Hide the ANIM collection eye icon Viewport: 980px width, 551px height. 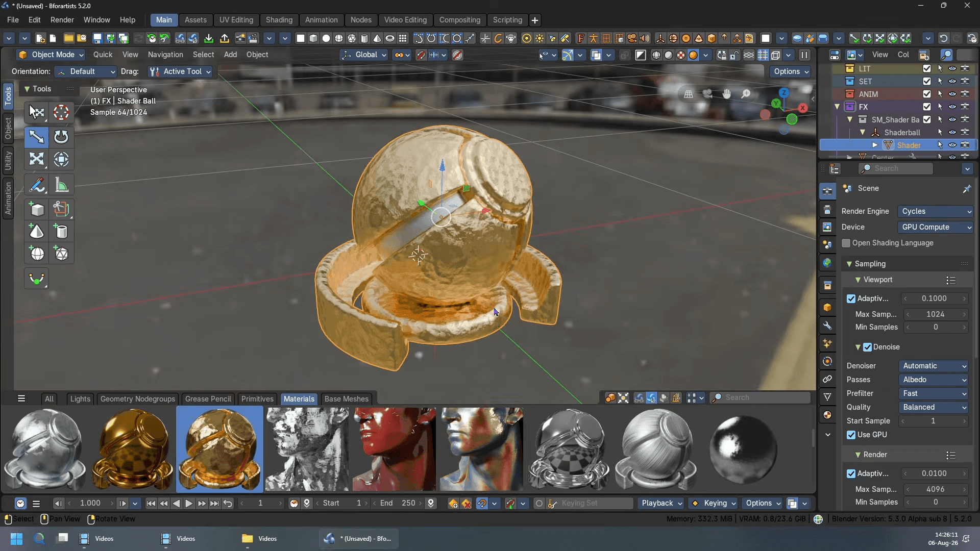click(952, 94)
